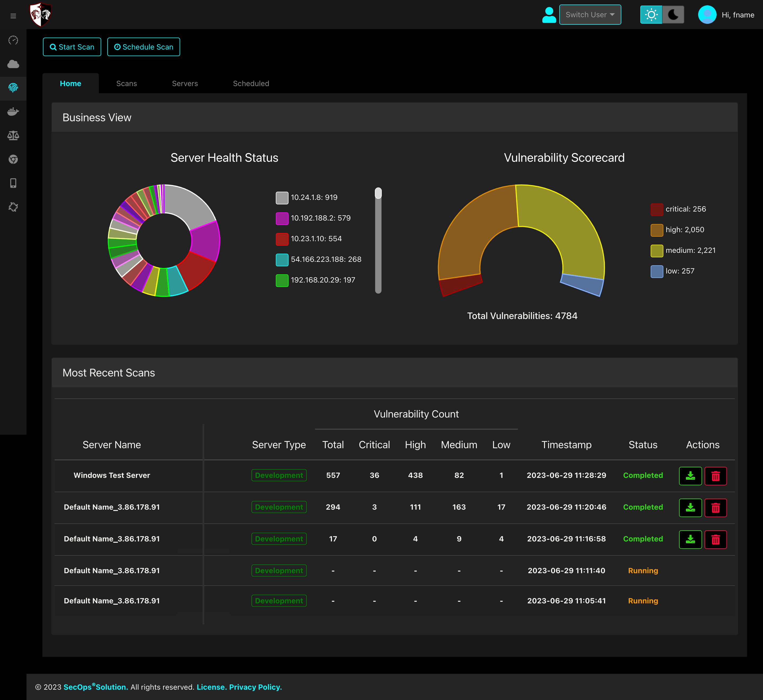
Task: Click the fingerprint scan icon in sidebar
Action: point(13,88)
